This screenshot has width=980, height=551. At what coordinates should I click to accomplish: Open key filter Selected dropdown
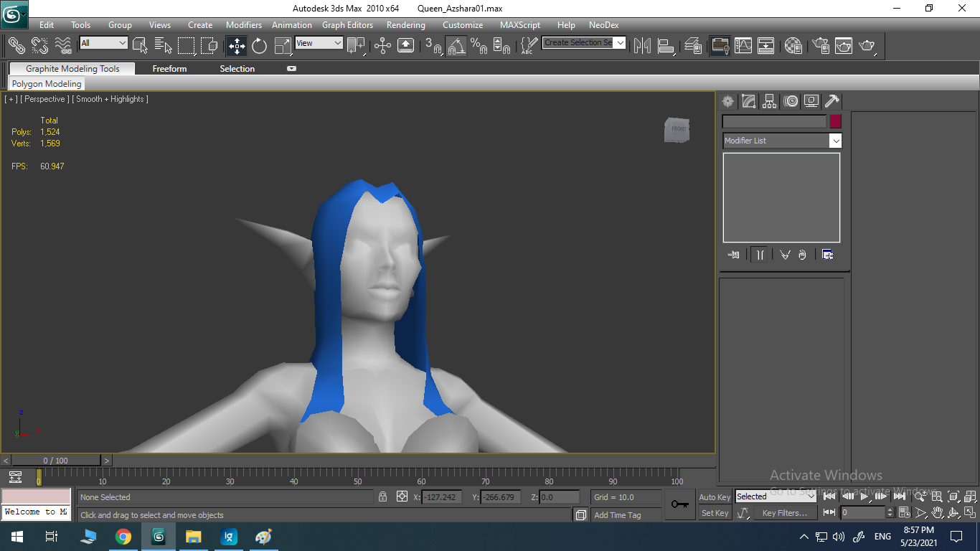(776, 496)
